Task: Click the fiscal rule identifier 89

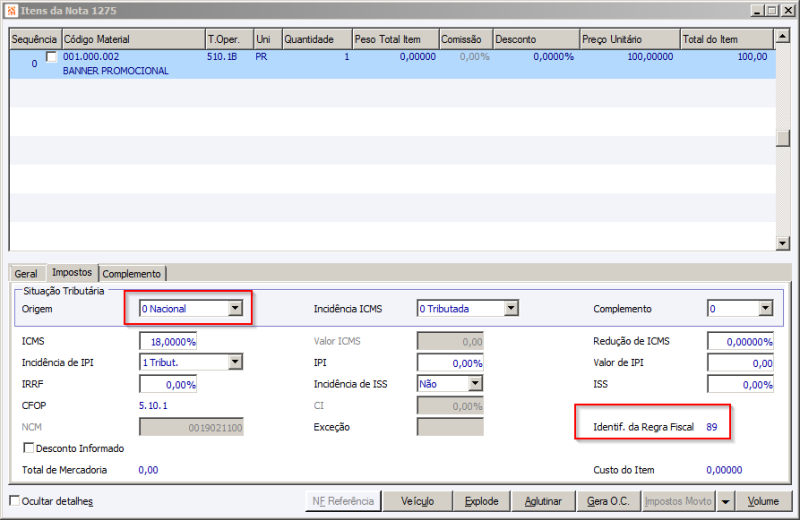Action: (712, 427)
